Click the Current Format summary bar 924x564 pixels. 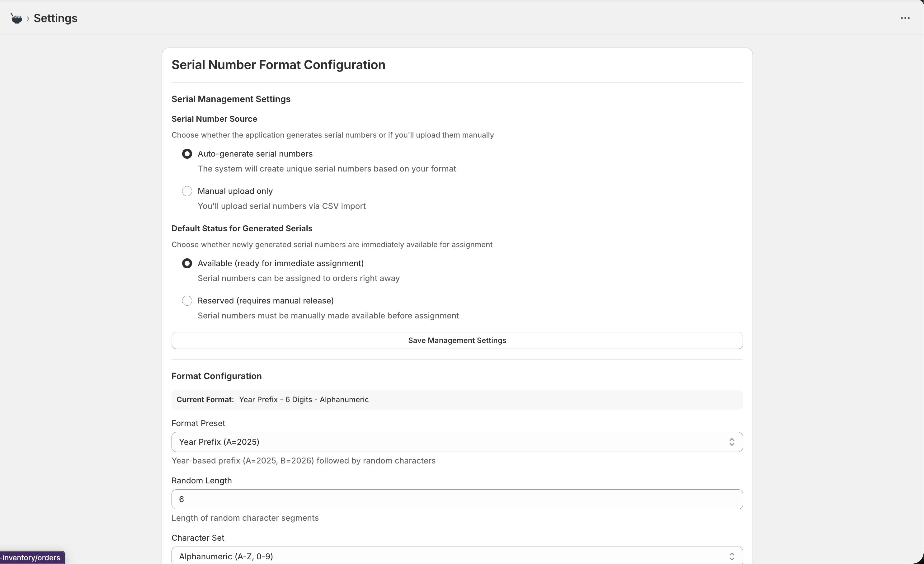coord(457,399)
